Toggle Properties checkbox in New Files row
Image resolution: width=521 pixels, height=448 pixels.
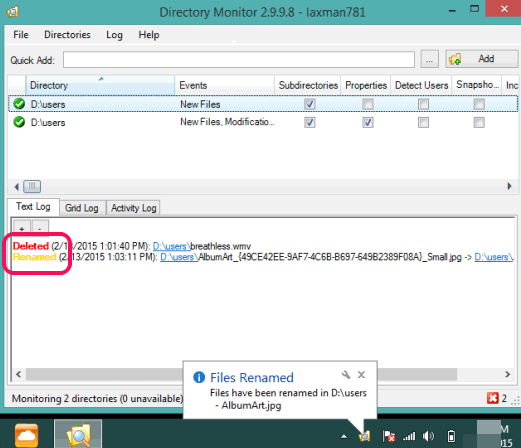tap(368, 104)
